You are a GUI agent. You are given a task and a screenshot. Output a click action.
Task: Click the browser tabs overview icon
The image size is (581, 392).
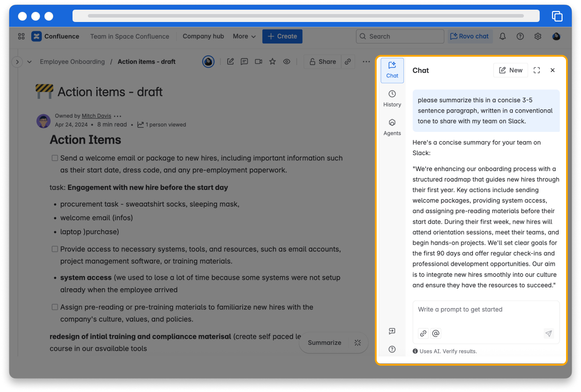pyautogui.click(x=557, y=16)
